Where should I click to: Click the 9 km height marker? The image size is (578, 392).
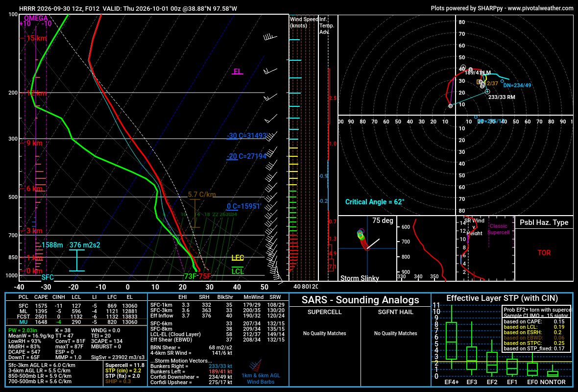34,143
